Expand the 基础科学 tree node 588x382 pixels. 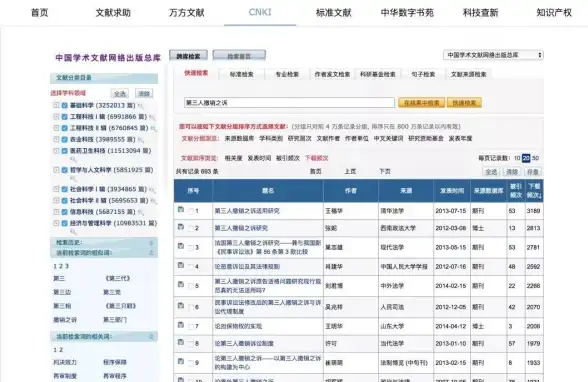(56, 105)
